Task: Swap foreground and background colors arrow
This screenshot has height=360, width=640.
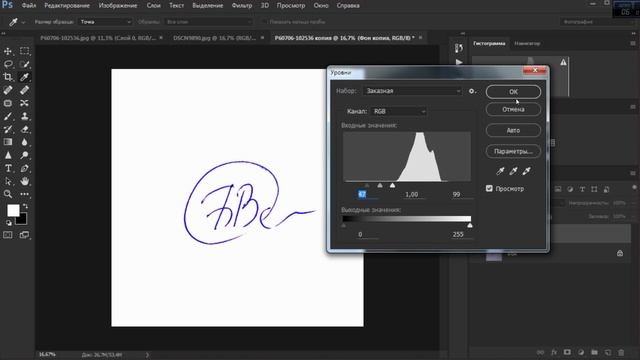Action: click(25, 206)
